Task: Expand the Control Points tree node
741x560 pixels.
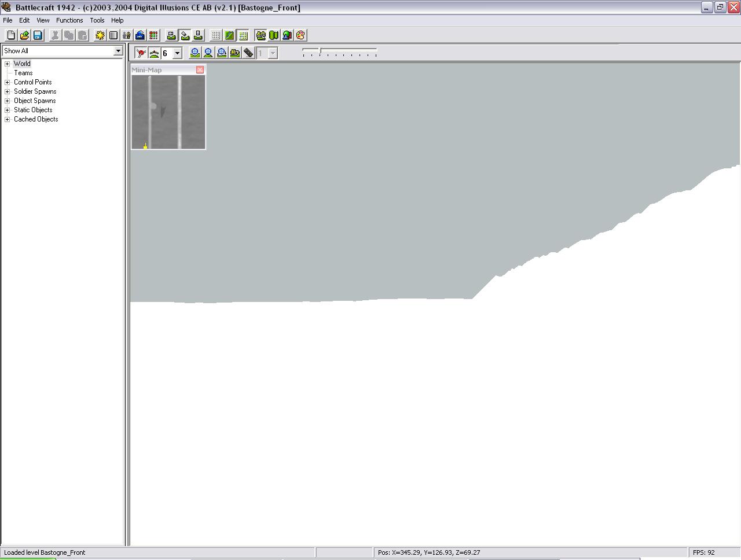Action: [8, 82]
